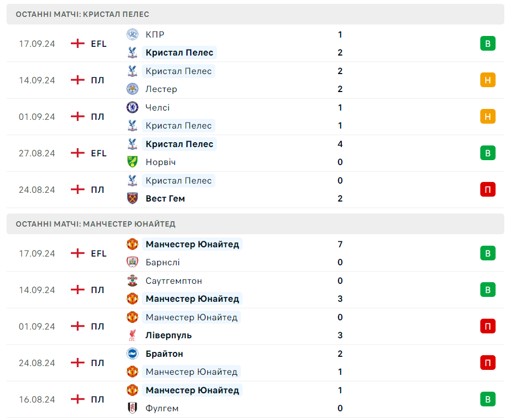Click the England flag beside 27.08.24 EFL
Image resolution: width=513 pixels, height=420 pixels.
point(78,153)
